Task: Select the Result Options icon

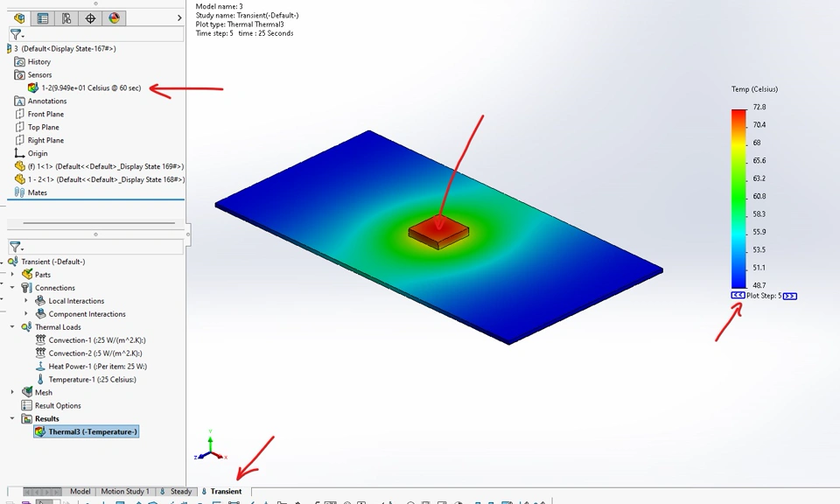Action: 27,405
